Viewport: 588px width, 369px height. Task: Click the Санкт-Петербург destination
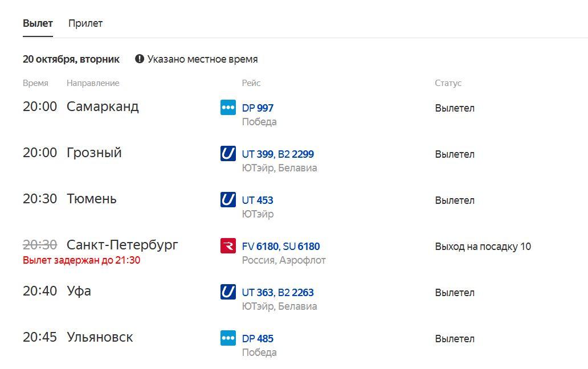point(122,245)
